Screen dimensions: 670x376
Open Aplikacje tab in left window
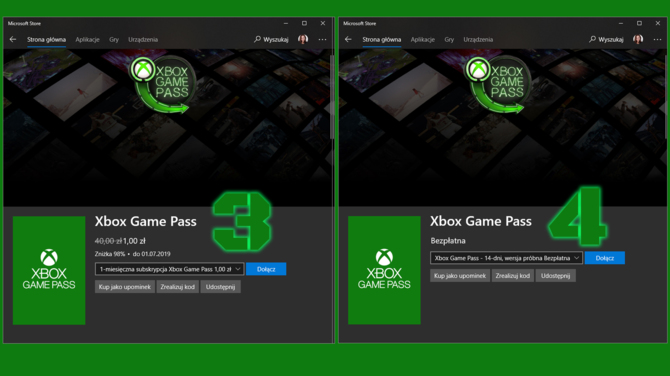pyautogui.click(x=88, y=39)
